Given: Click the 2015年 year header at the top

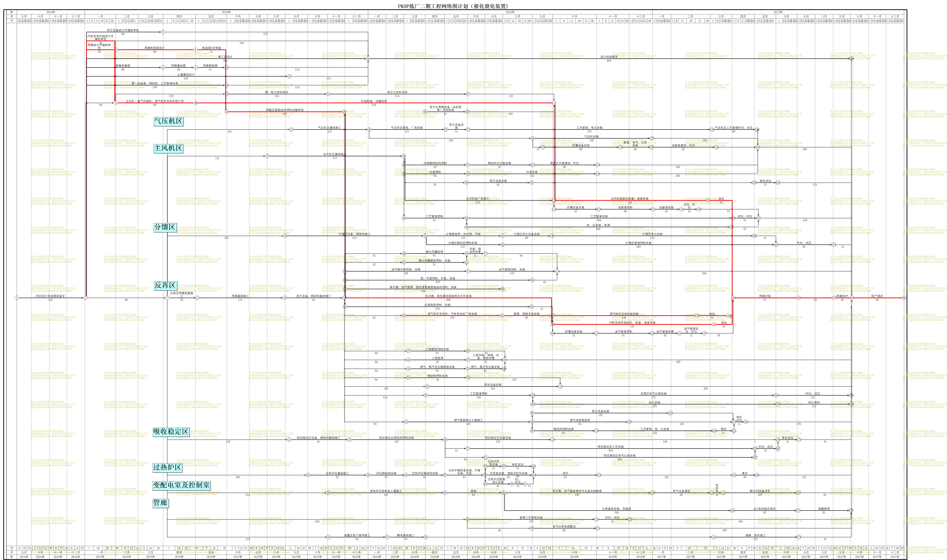Looking at the screenshot, I should click(226, 12).
